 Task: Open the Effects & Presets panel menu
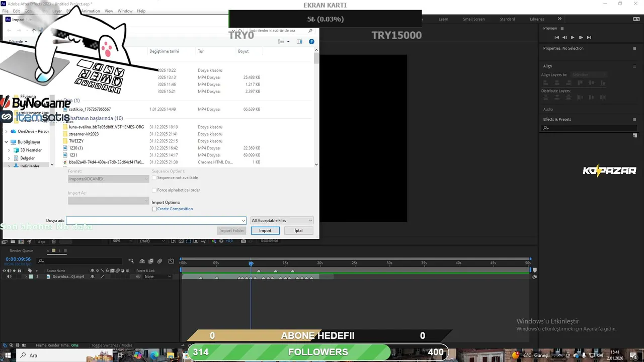634,119
